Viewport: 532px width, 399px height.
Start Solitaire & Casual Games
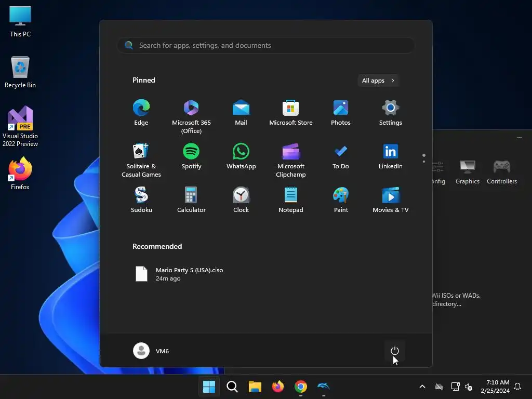(141, 161)
